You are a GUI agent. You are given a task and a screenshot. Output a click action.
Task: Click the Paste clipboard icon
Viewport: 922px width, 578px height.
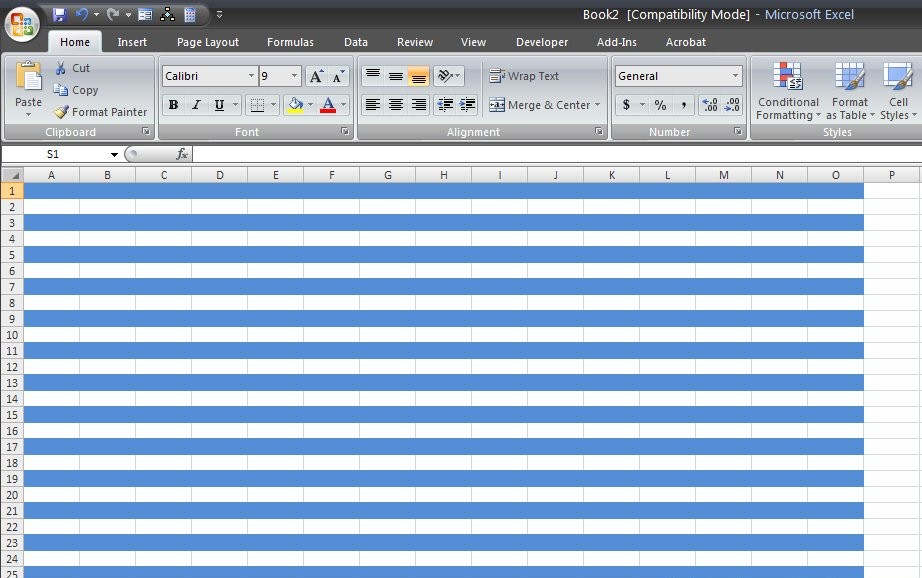[x=28, y=77]
